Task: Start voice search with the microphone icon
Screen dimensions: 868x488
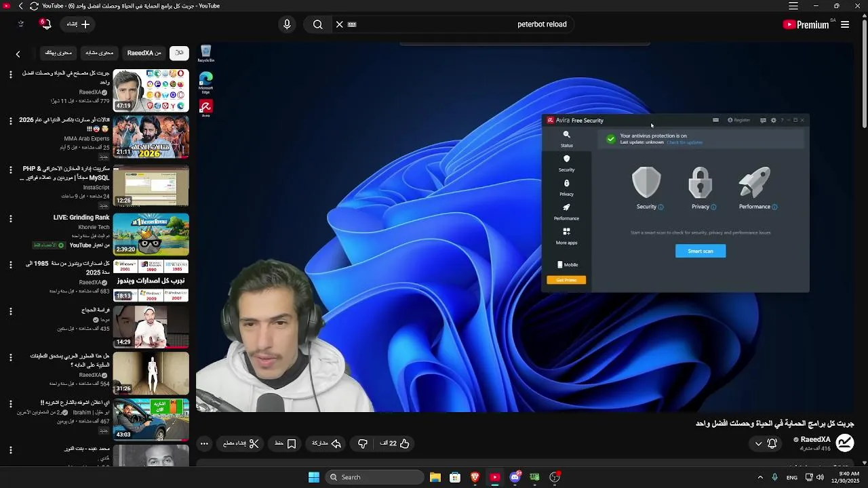Action: pyautogui.click(x=287, y=24)
